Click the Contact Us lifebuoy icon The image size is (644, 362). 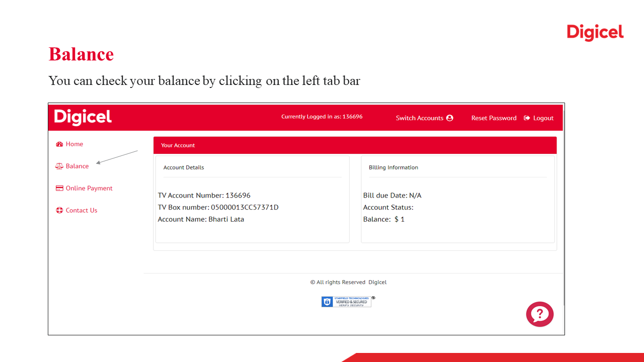pos(59,211)
